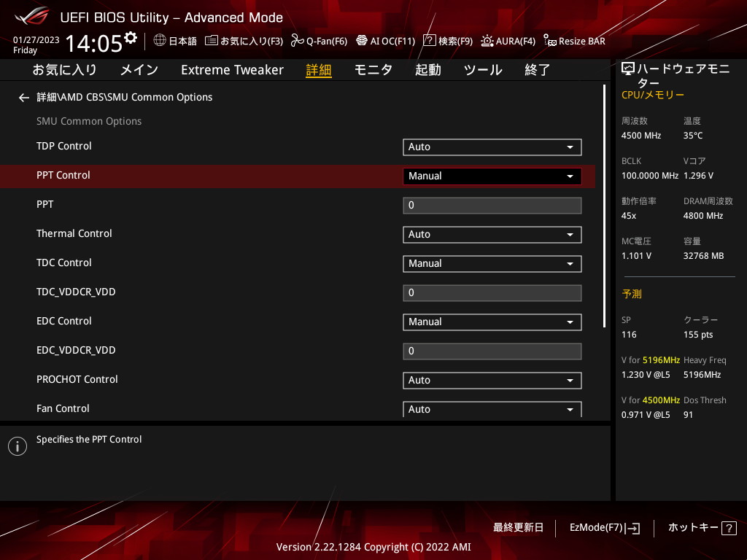The image size is (747, 560).
Task: Click the TDP Control label
Action: (64, 146)
